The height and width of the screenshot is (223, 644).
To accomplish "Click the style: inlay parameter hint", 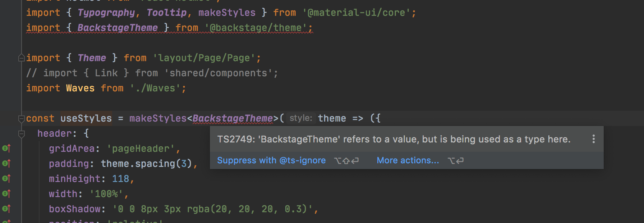I will tap(301, 118).
